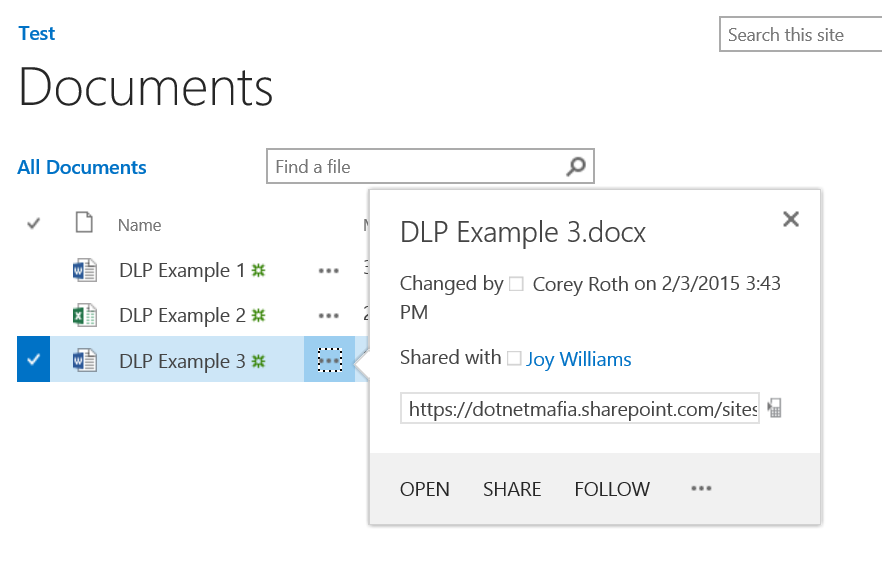
Task: Select the All Documents view
Action: [x=82, y=167]
